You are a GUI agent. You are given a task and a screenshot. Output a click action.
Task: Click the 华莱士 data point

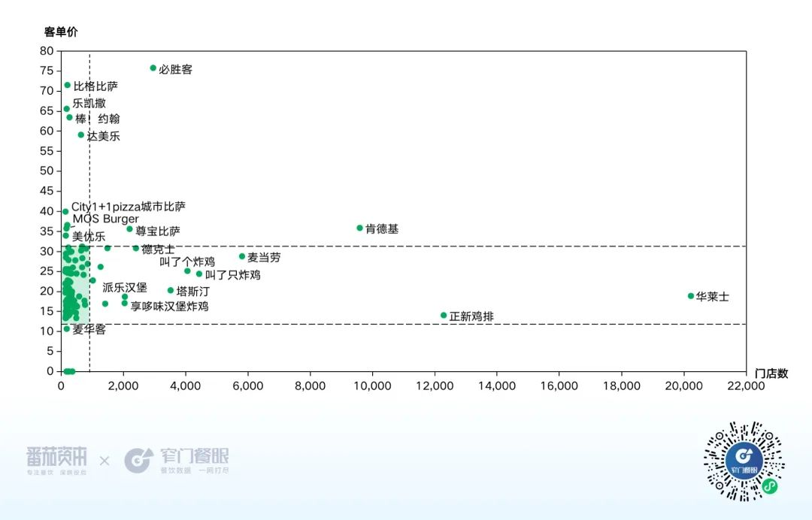coord(690,296)
